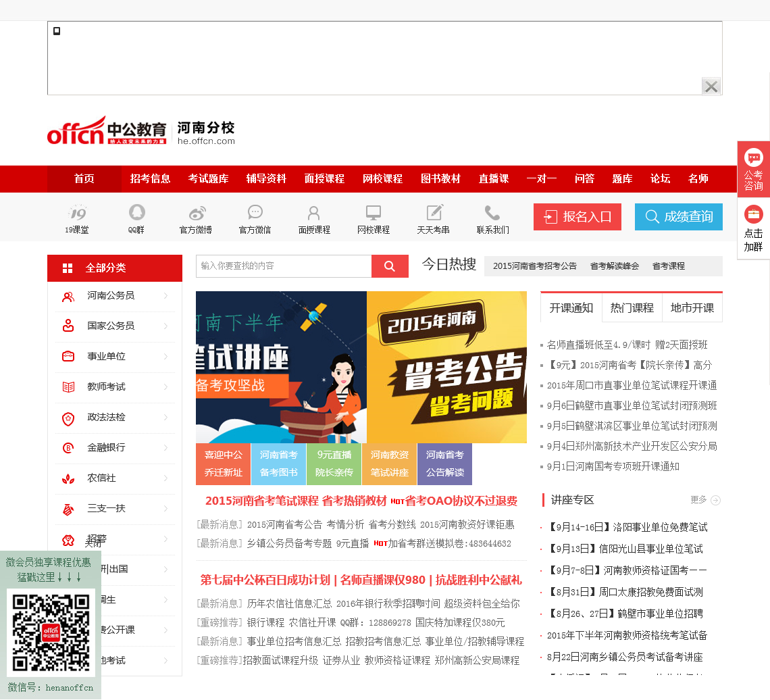Image resolution: width=770 pixels, height=700 pixels.
Task: Expand the 国家公务员 chevron
Action: click(x=165, y=326)
